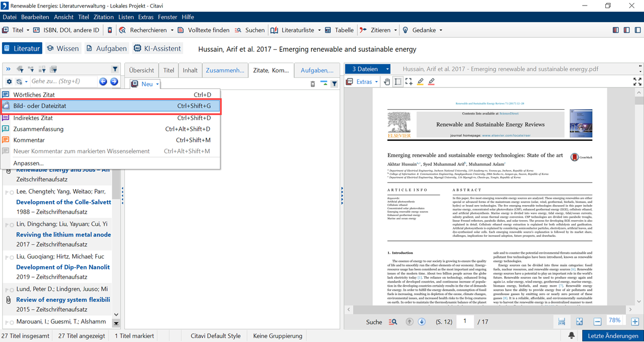
Task: Click the trash icon in the quotes panel
Action: [x=312, y=84]
